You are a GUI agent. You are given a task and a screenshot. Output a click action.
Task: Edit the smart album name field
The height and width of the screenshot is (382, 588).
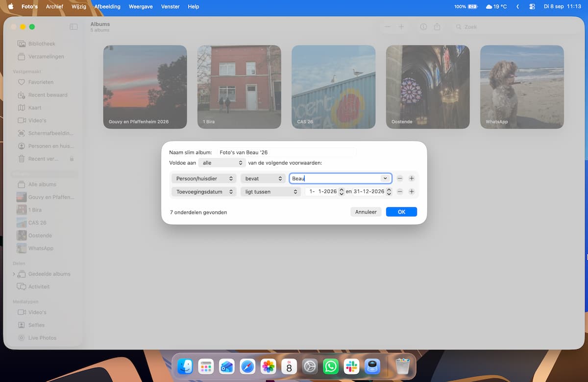click(x=287, y=152)
